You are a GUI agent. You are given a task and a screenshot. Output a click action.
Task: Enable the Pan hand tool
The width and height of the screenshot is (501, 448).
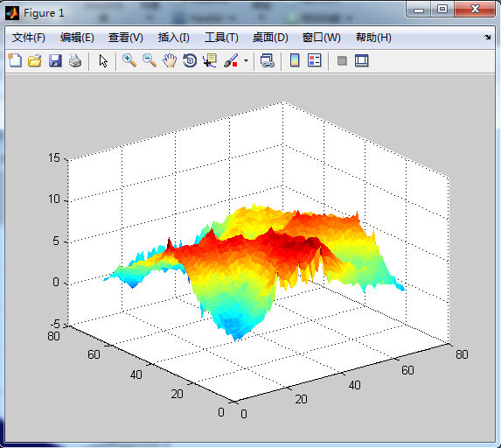click(170, 60)
